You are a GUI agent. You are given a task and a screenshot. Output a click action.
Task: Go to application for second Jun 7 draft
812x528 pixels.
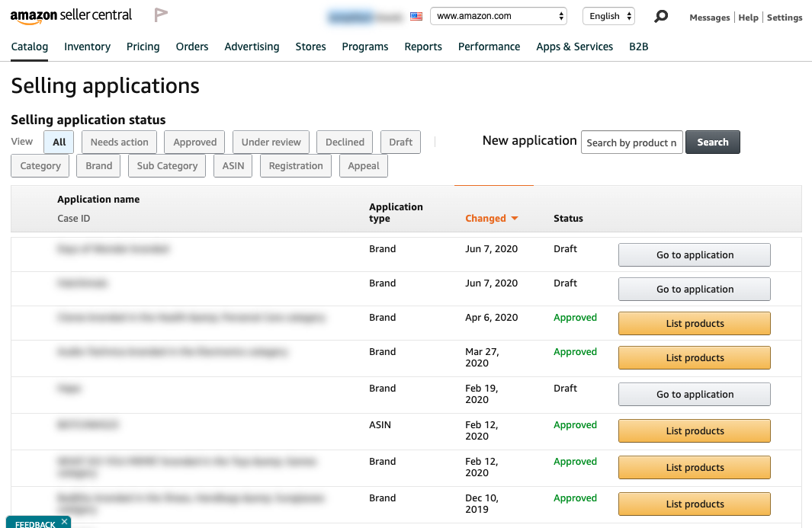click(695, 290)
